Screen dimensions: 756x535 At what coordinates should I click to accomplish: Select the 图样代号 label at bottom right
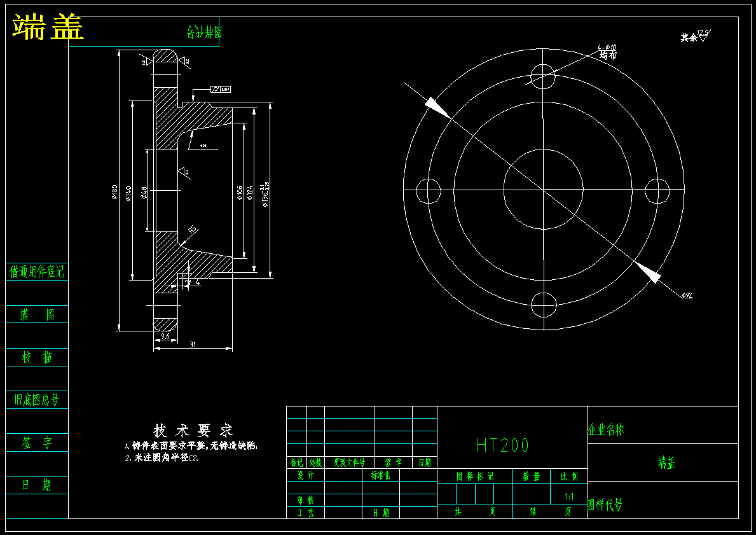click(605, 504)
